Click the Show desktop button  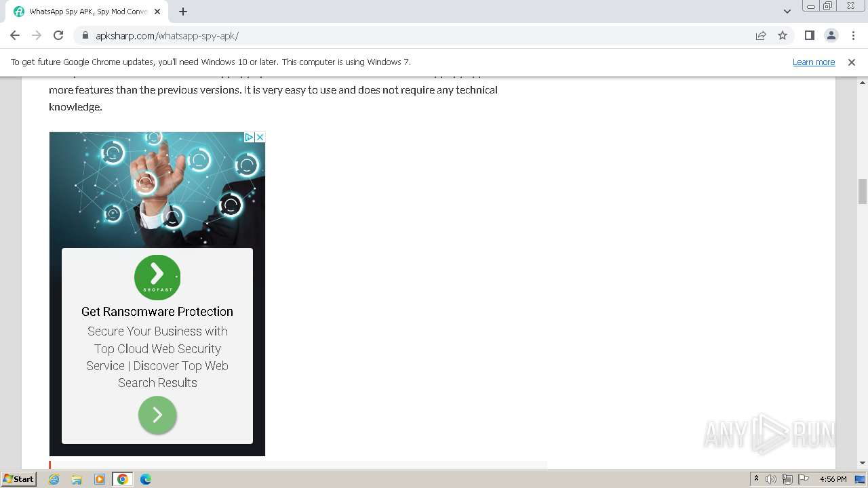pyautogui.click(x=861, y=479)
